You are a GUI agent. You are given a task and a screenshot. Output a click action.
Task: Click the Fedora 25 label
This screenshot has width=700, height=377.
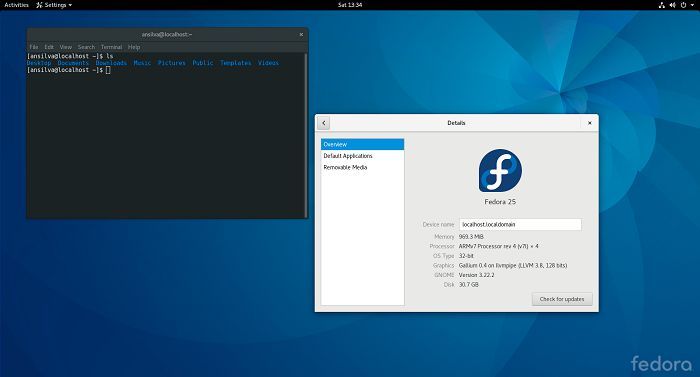tap(500, 202)
